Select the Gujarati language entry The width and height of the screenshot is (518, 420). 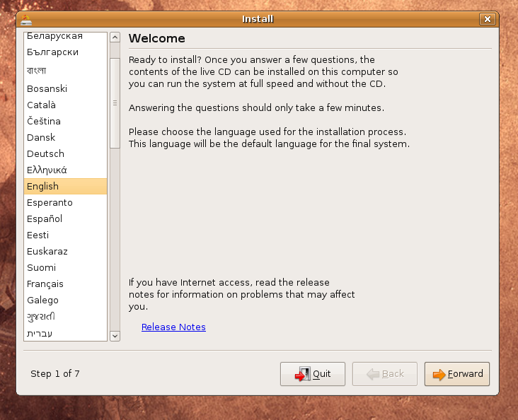65,317
